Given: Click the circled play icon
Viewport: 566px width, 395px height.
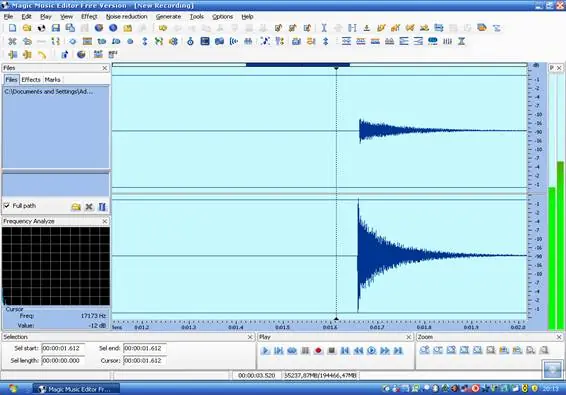Looking at the screenshot, I should 371,350.
